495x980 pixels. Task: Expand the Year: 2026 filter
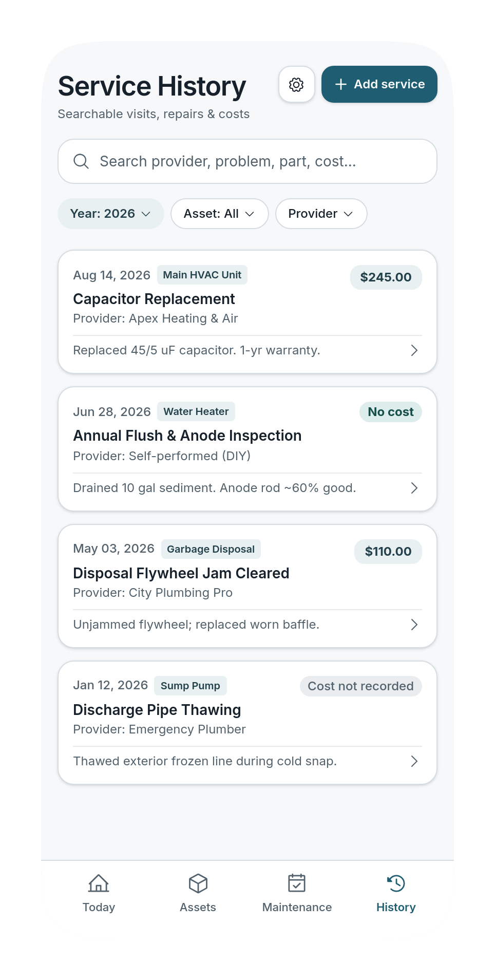point(110,214)
